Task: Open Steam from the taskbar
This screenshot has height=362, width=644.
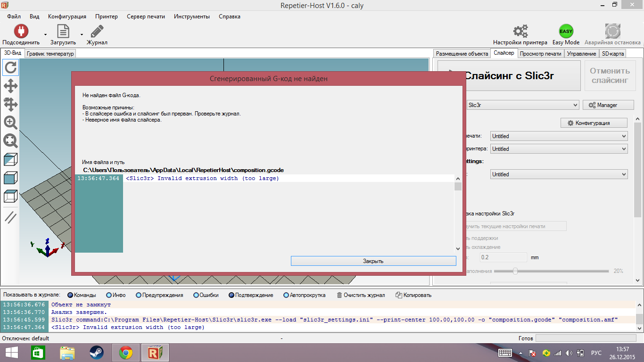Action: pyautogui.click(x=97, y=353)
